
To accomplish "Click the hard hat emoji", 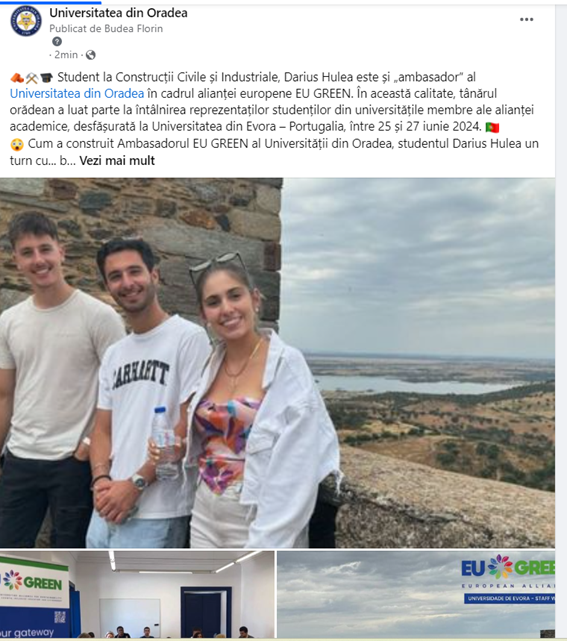I will (17, 78).
